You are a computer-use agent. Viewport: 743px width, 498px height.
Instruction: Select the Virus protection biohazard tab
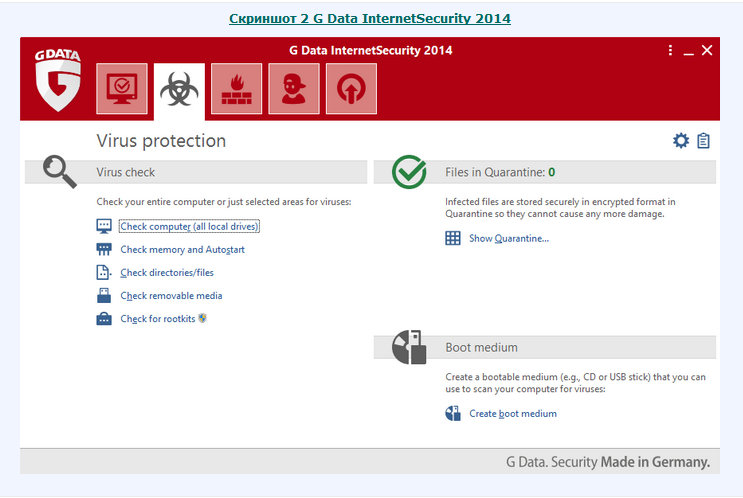(179, 90)
